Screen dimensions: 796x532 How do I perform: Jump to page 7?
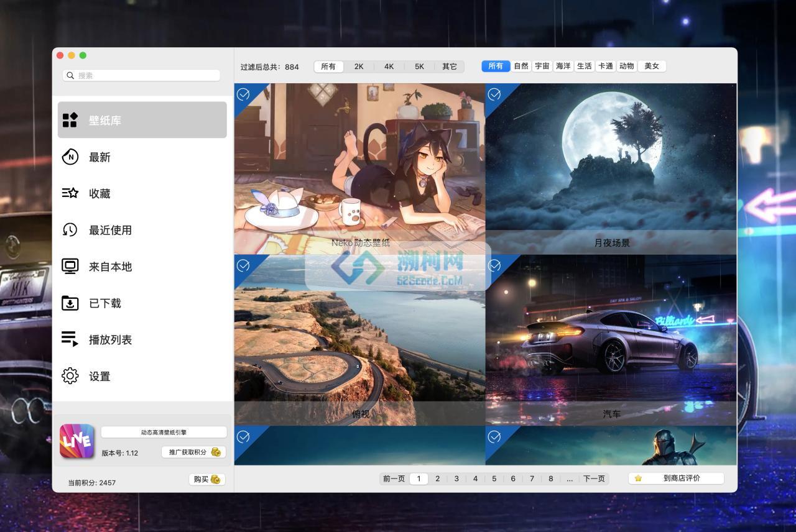click(x=532, y=479)
